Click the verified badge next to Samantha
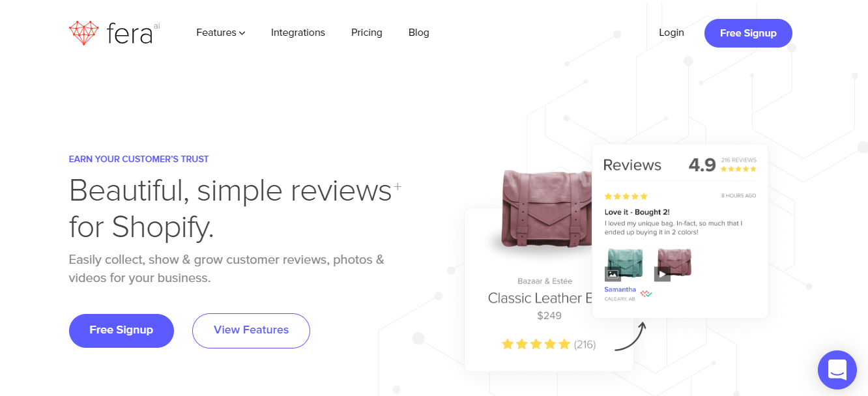Image resolution: width=868 pixels, height=396 pixels. [x=646, y=294]
